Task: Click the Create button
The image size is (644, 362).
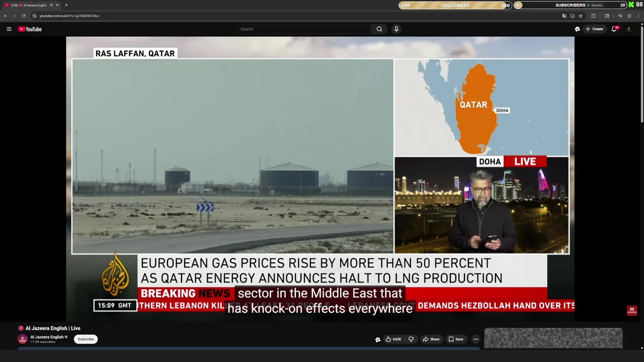Action: coord(594,29)
